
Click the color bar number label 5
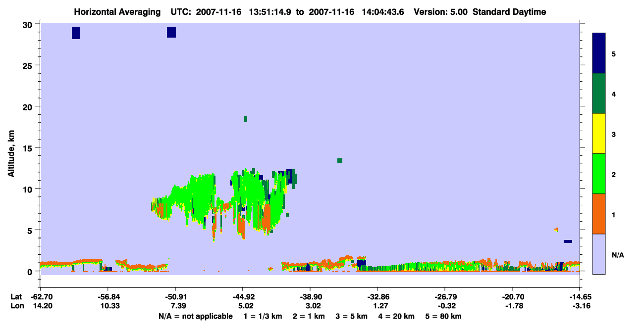[x=614, y=53]
